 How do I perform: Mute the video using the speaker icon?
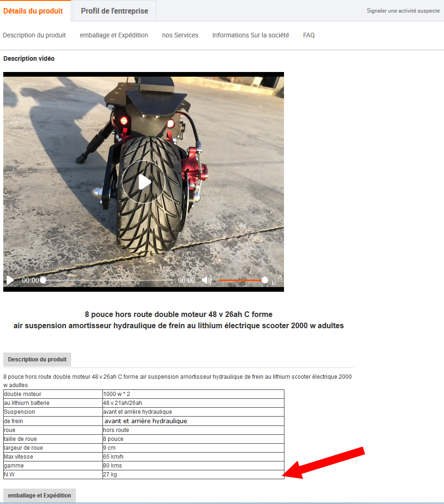coord(206,281)
